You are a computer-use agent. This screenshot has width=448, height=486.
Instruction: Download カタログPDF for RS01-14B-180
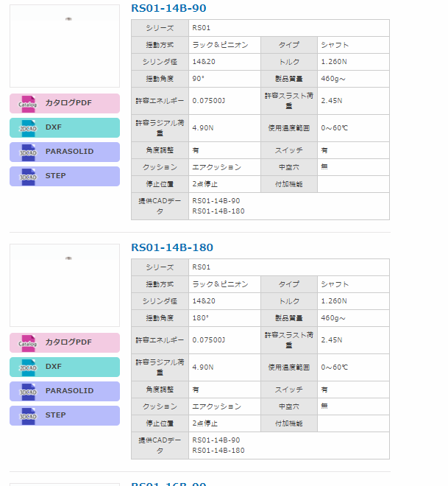click(x=65, y=342)
